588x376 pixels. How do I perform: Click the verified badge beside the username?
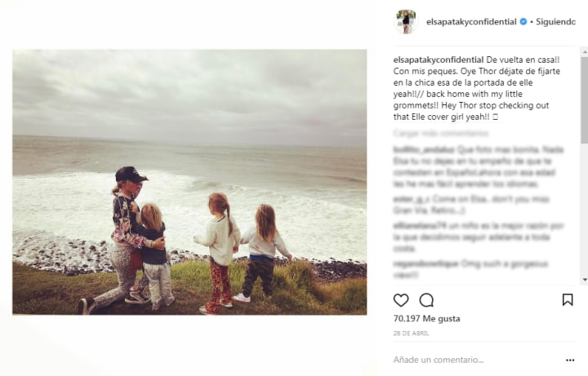(x=523, y=22)
